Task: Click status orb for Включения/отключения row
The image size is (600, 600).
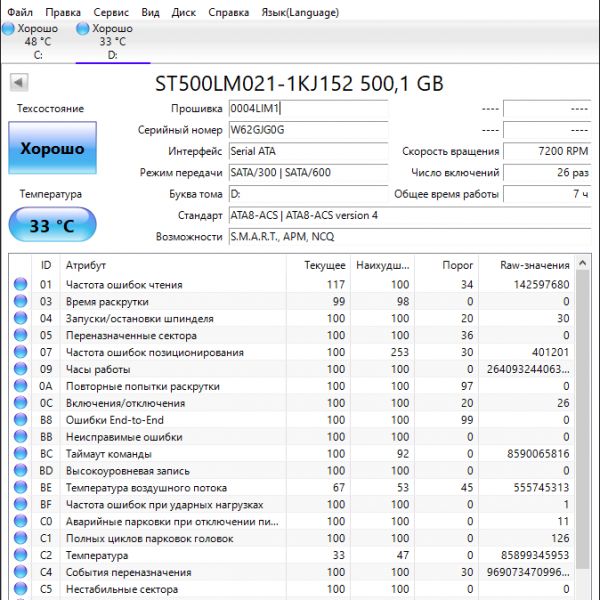Action: (20, 403)
